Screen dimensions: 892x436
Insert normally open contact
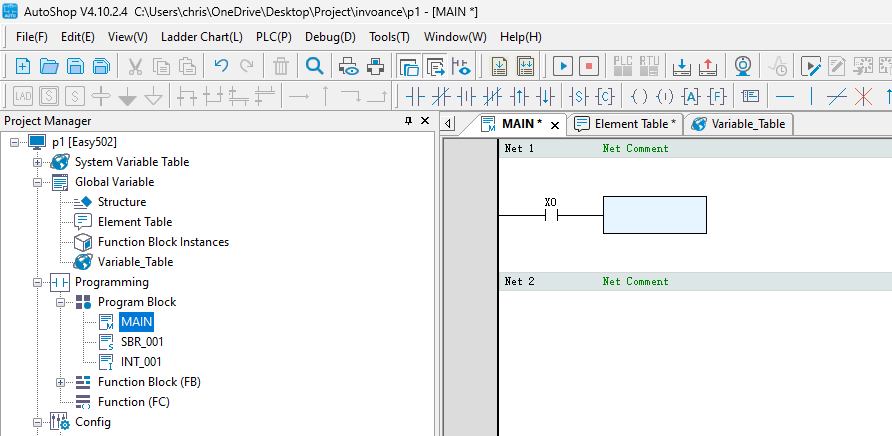point(415,97)
